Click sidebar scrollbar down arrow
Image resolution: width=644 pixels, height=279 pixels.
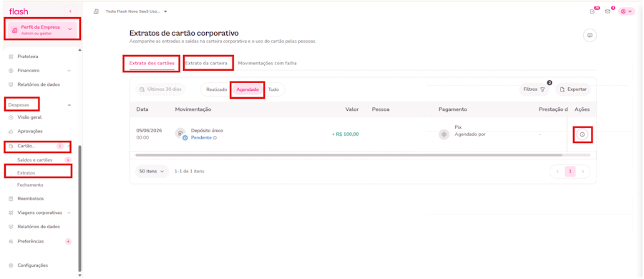click(x=79, y=275)
